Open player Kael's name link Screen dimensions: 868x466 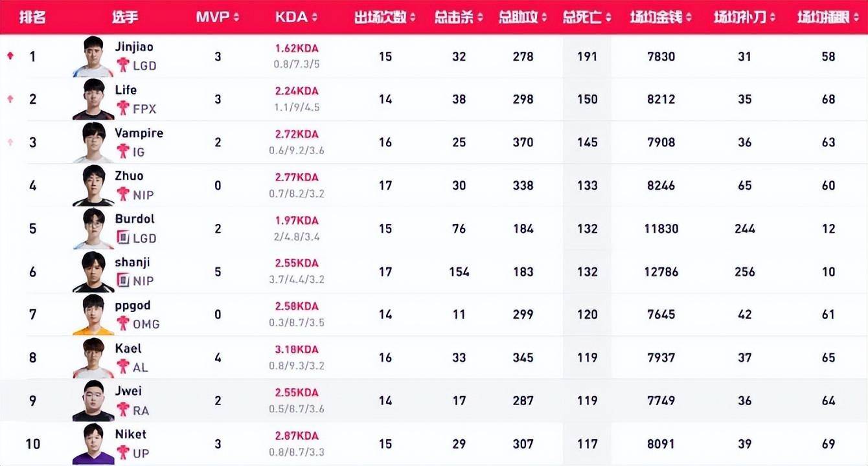click(128, 348)
